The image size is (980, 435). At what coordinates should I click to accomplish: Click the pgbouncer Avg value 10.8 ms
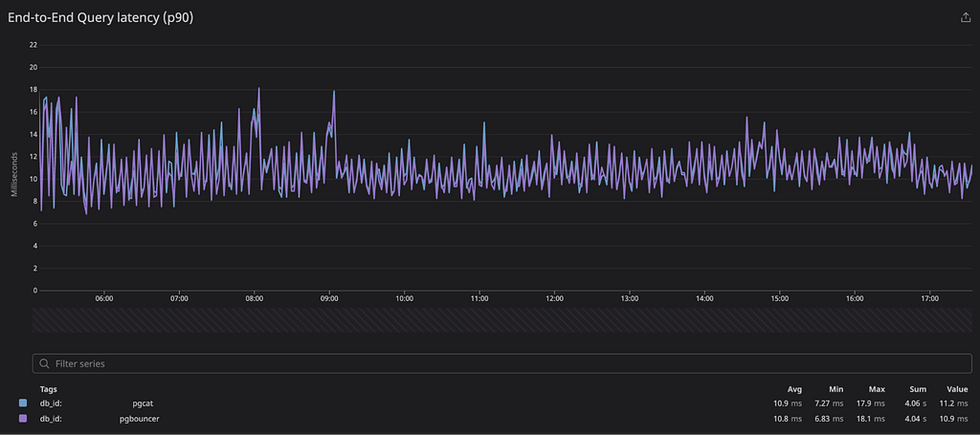click(x=789, y=418)
